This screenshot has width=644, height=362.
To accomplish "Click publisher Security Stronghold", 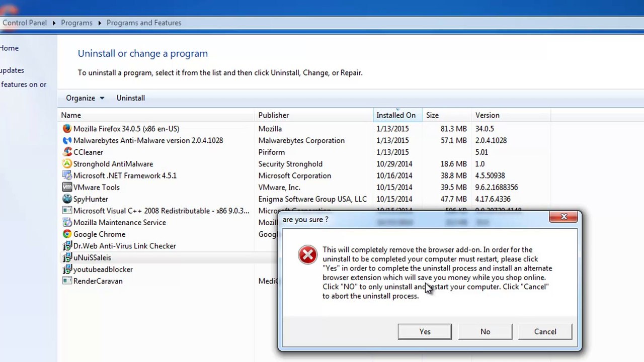I will (290, 164).
